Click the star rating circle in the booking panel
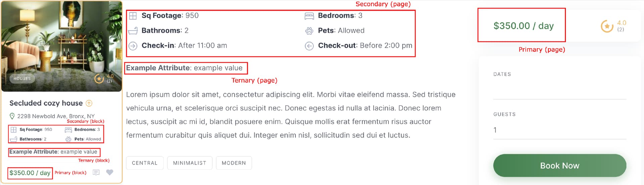The image size is (644, 185). click(607, 26)
